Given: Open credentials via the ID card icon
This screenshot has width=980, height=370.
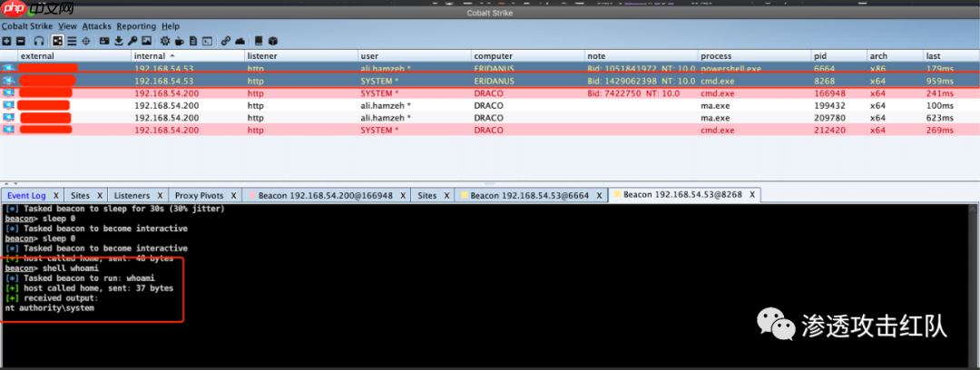Looking at the screenshot, I should point(104,41).
